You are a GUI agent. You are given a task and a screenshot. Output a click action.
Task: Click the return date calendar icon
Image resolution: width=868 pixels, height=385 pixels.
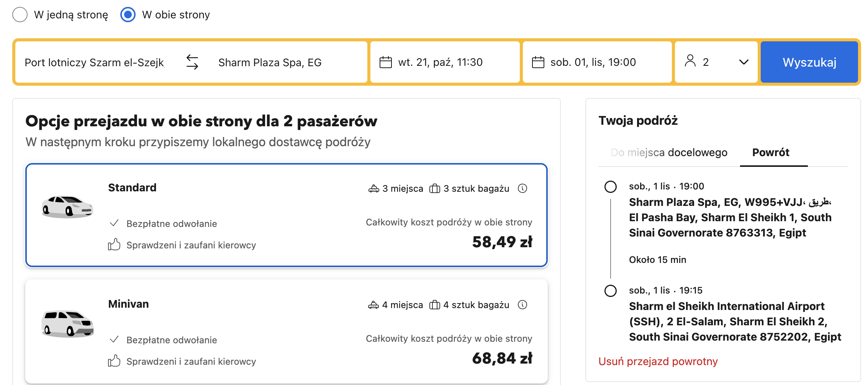coord(538,62)
